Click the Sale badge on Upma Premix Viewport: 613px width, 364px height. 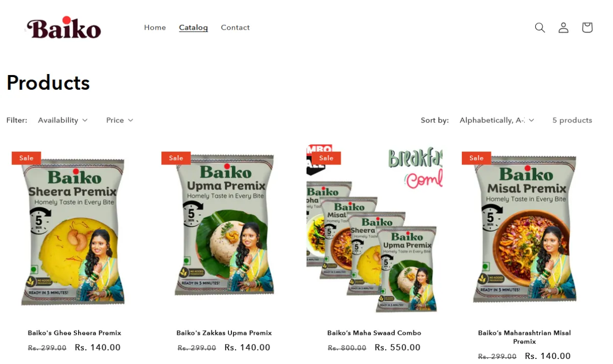[x=176, y=158]
